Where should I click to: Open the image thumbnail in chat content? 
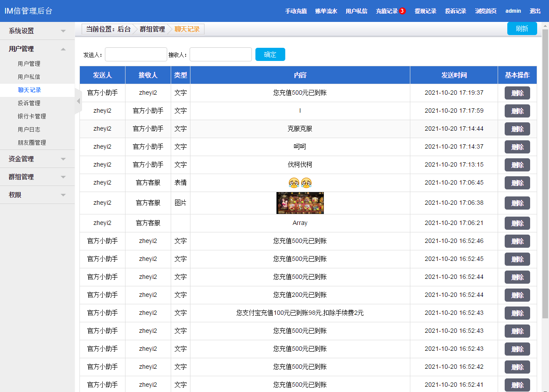click(x=300, y=203)
